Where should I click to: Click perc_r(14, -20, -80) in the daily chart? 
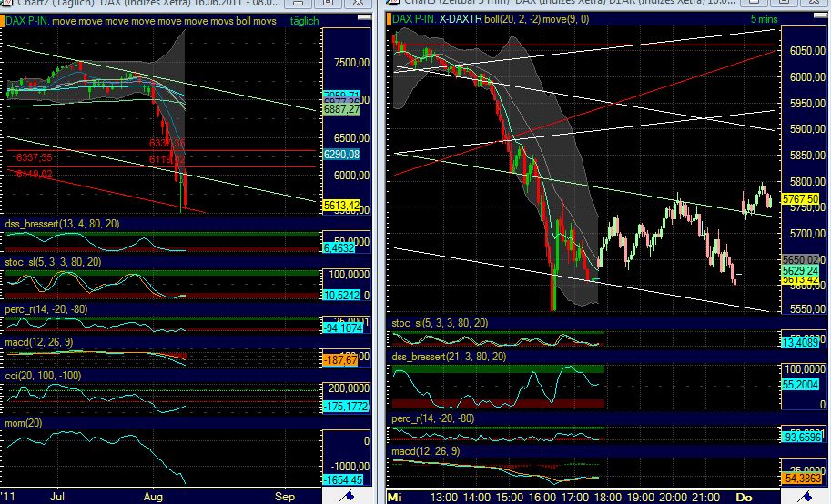tap(46, 309)
